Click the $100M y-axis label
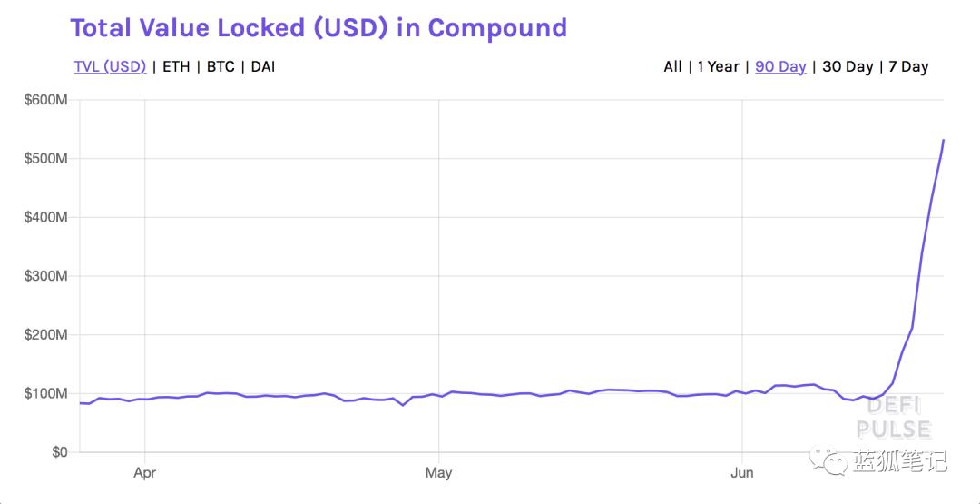 [45, 393]
